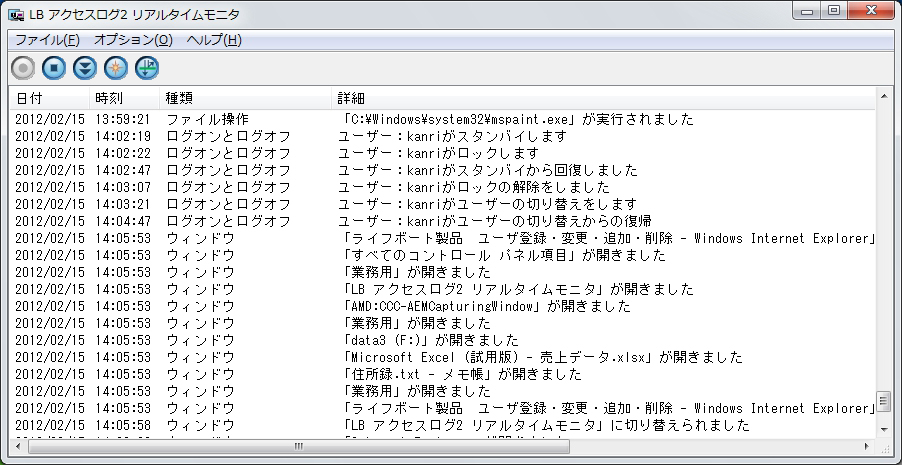Click the 詳細 column header
The width and height of the screenshot is (902, 465).
coord(351,98)
